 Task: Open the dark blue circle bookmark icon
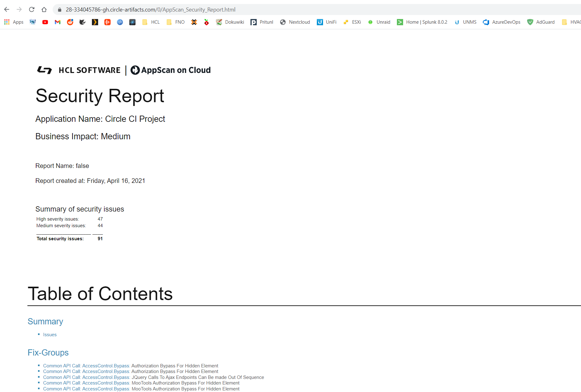[132, 22]
